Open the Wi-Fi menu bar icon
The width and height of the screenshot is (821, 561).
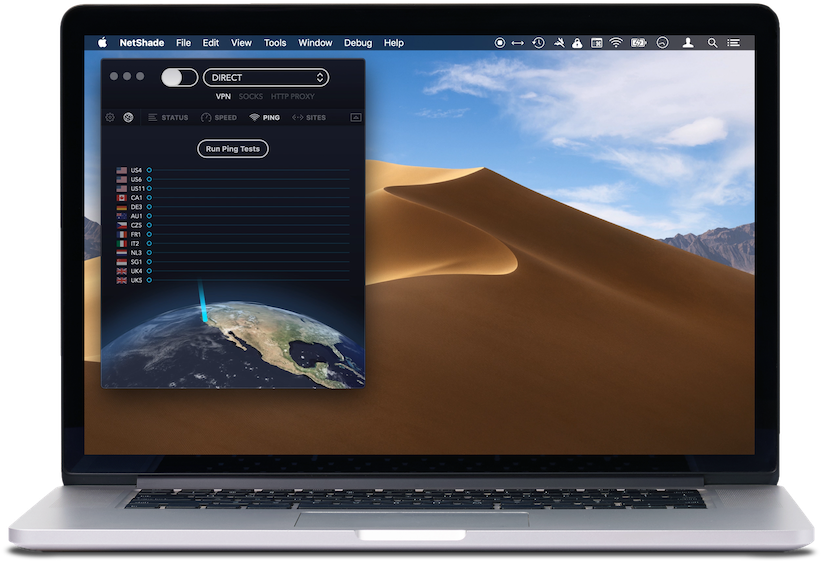(616, 43)
